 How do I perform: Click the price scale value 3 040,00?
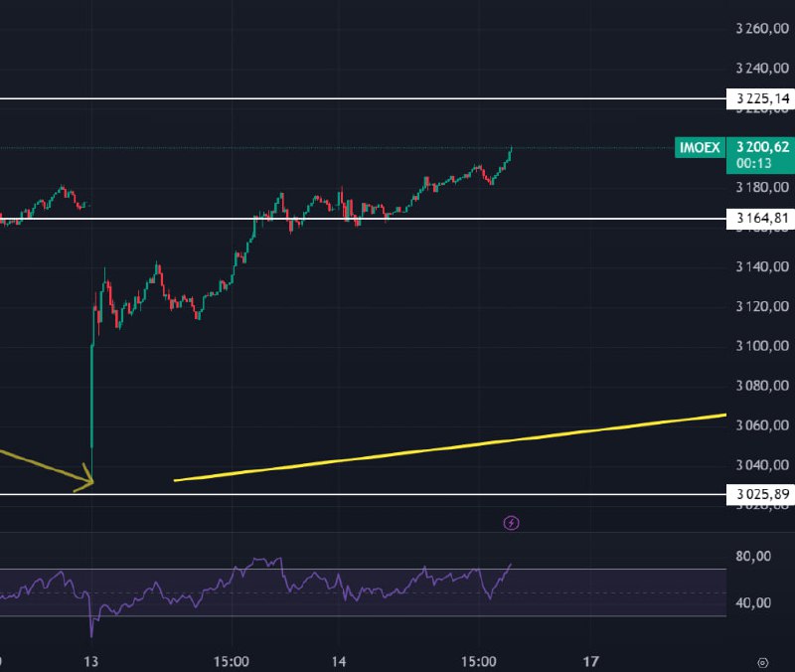point(762,465)
